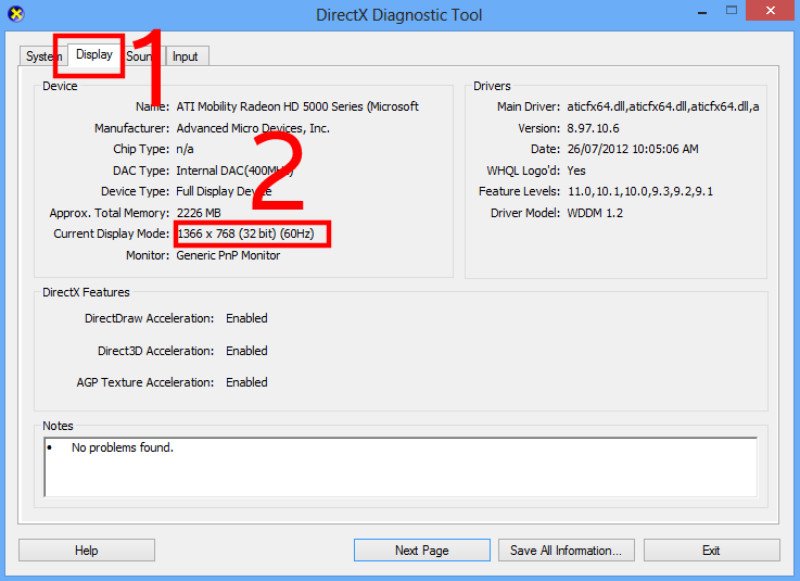This screenshot has height=581, width=800.
Task: Open the Sound tab
Action: pyautogui.click(x=139, y=56)
